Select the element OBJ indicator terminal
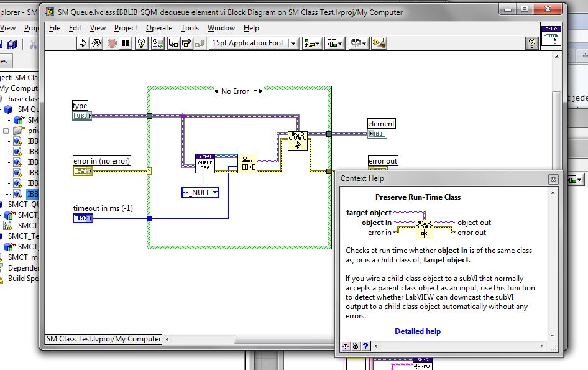The height and width of the screenshot is (370, 588). 377,134
